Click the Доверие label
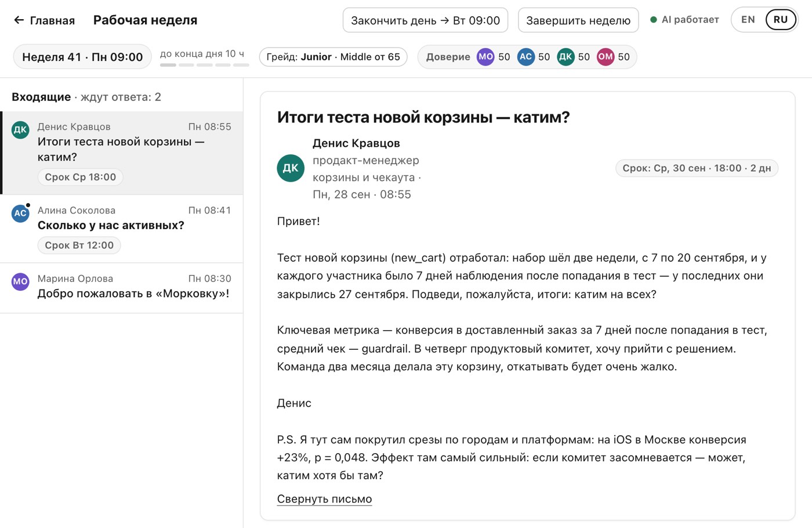The image size is (812, 528). (x=448, y=57)
